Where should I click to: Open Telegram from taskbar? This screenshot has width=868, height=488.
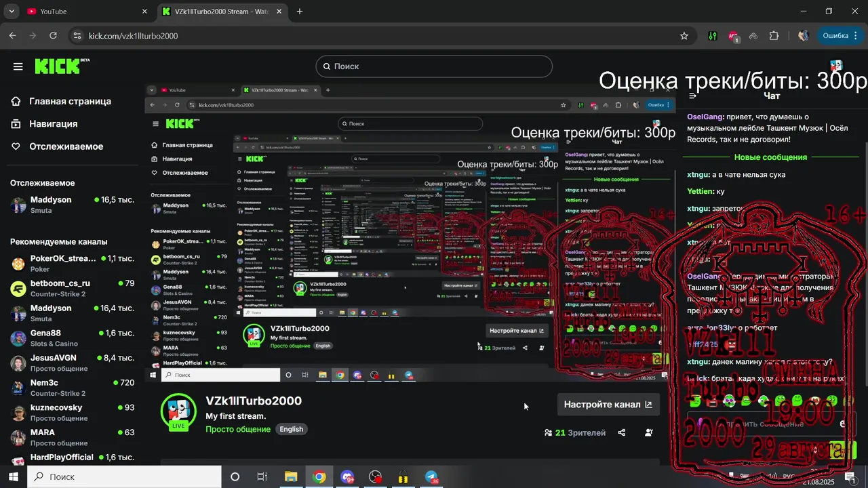click(x=431, y=476)
